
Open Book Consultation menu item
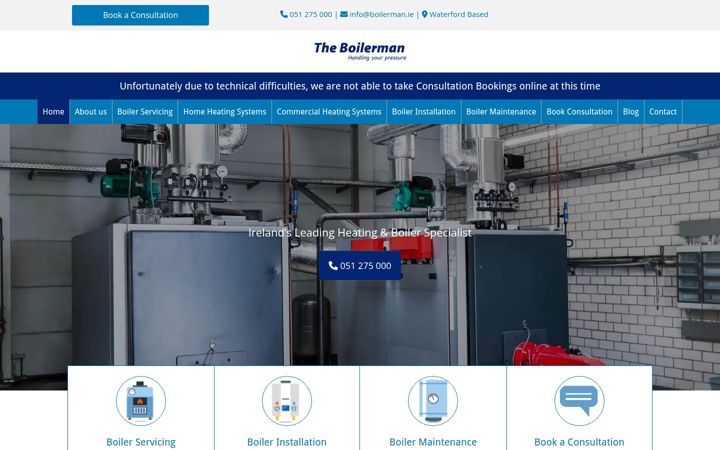coord(579,112)
